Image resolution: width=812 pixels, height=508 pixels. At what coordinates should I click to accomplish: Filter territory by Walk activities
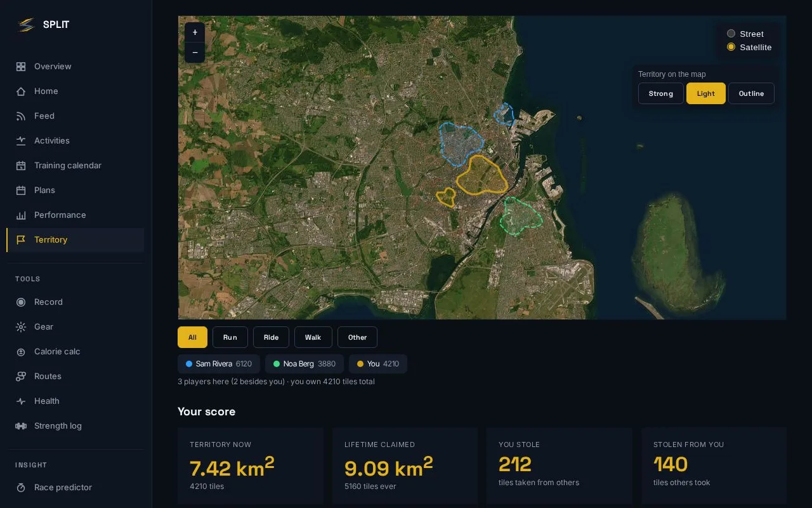313,337
